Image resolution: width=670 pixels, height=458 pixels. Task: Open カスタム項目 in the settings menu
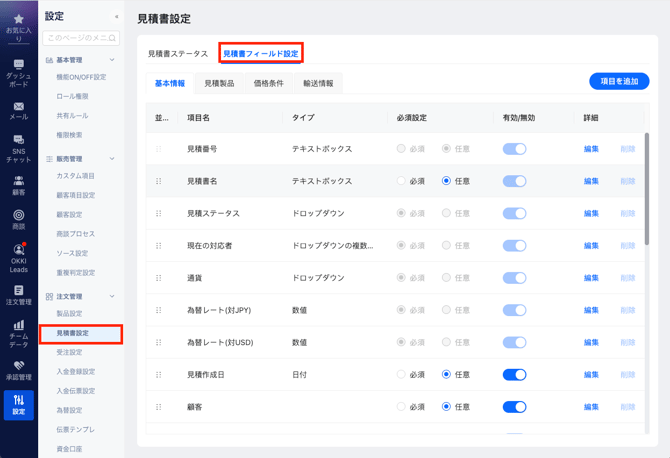[x=76, y=176]
